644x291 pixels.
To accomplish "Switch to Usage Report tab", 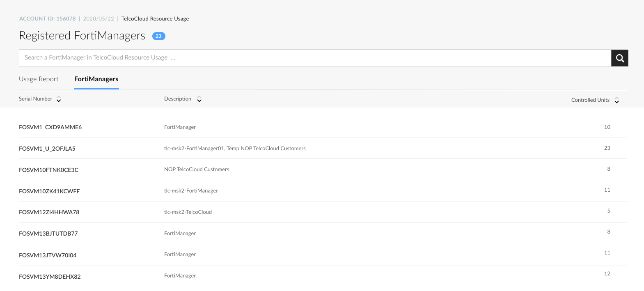I will [39, 79].
